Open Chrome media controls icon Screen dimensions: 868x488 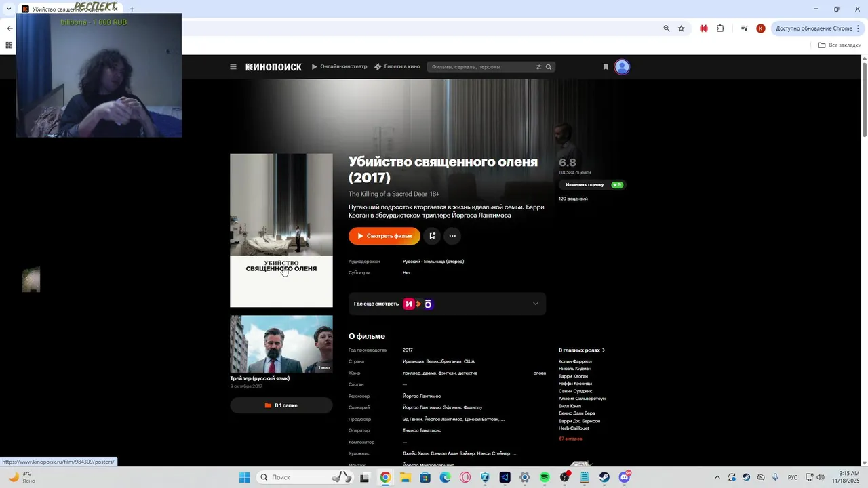tap(745, 28)
